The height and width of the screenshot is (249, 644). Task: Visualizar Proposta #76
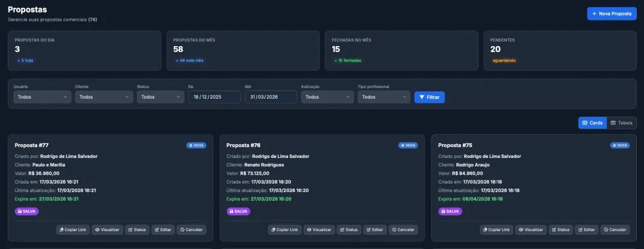click(x=319, y=230)
